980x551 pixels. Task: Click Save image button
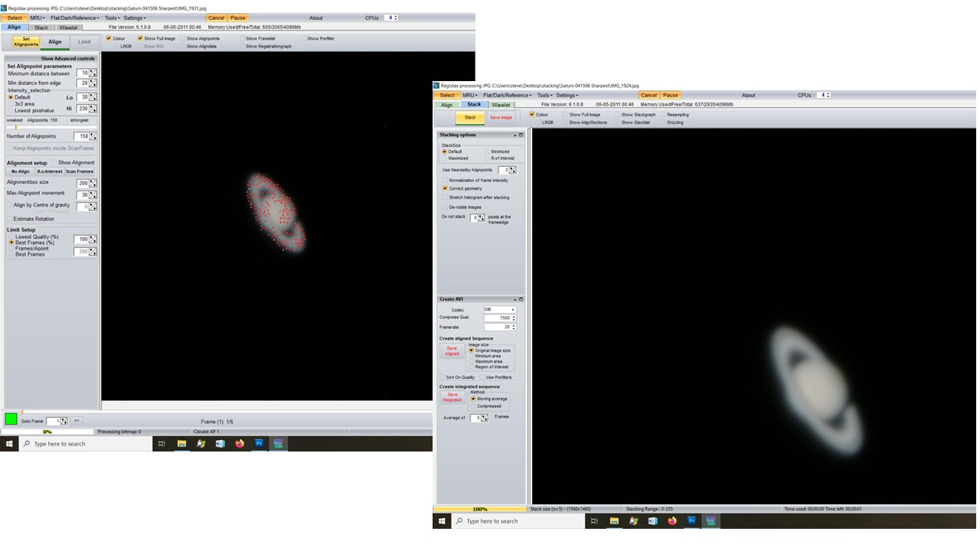click(x=501, y=118)
